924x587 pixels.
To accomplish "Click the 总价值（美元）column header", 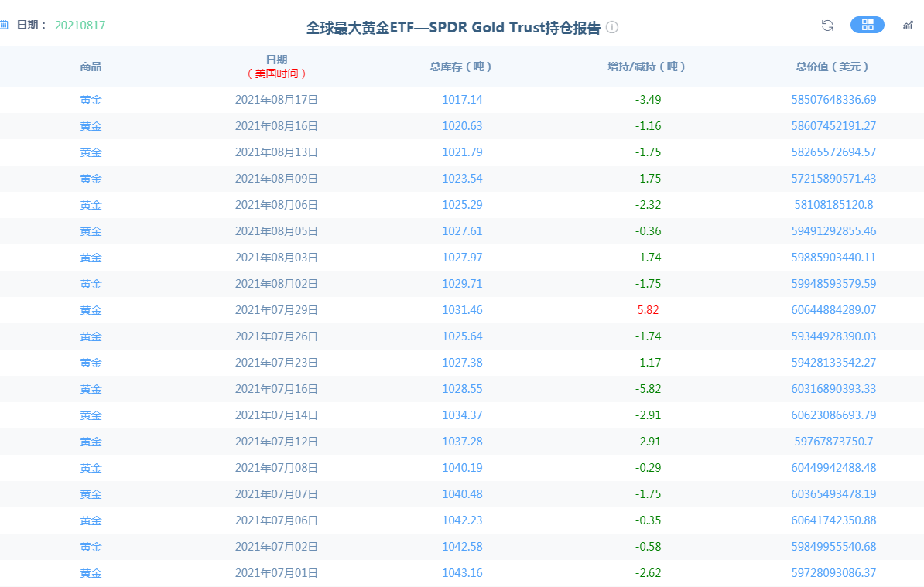I will pyautogui.click(x=833, y=67).
